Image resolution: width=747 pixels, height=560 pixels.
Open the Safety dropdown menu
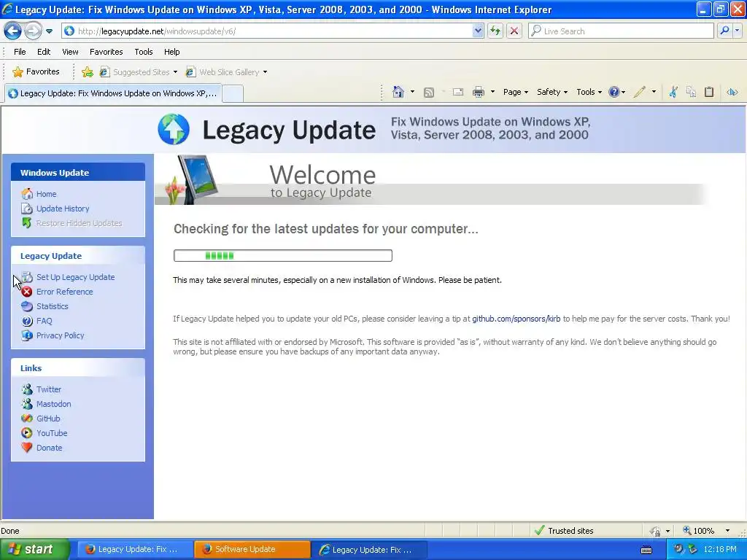pyautogui.click(x=551, y=92)
